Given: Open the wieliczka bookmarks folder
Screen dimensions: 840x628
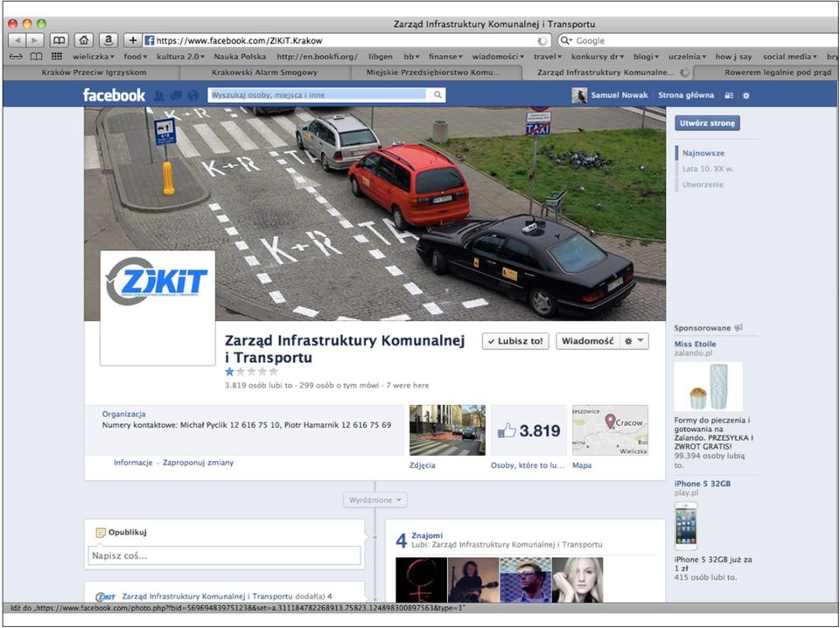Looking at the screenshot, I should (x=94, y=57).
